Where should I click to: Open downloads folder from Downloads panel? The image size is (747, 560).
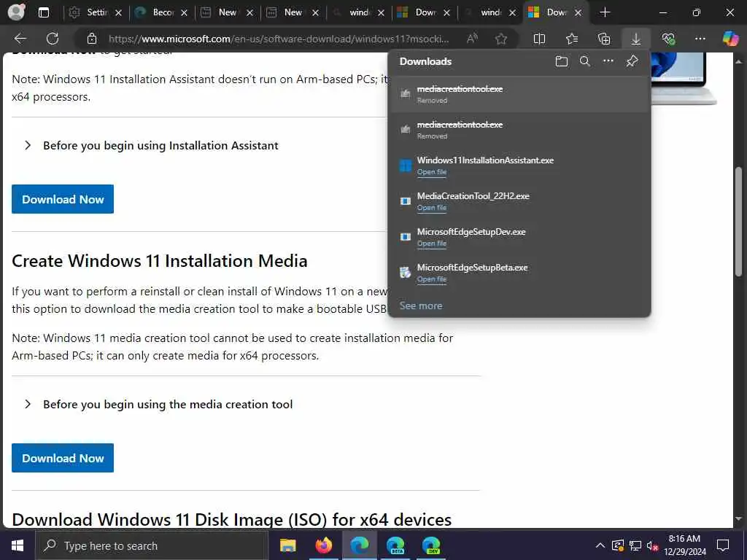[561, 61]
